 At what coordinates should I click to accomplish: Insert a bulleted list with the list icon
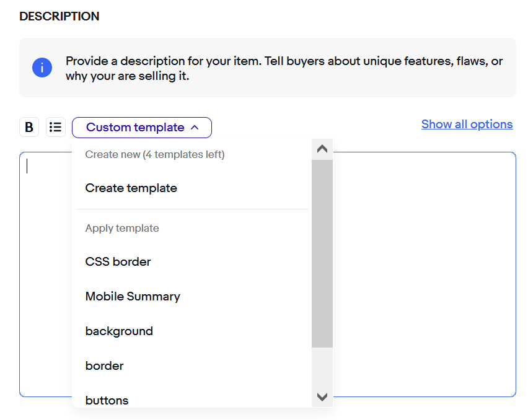coord(56,127)
